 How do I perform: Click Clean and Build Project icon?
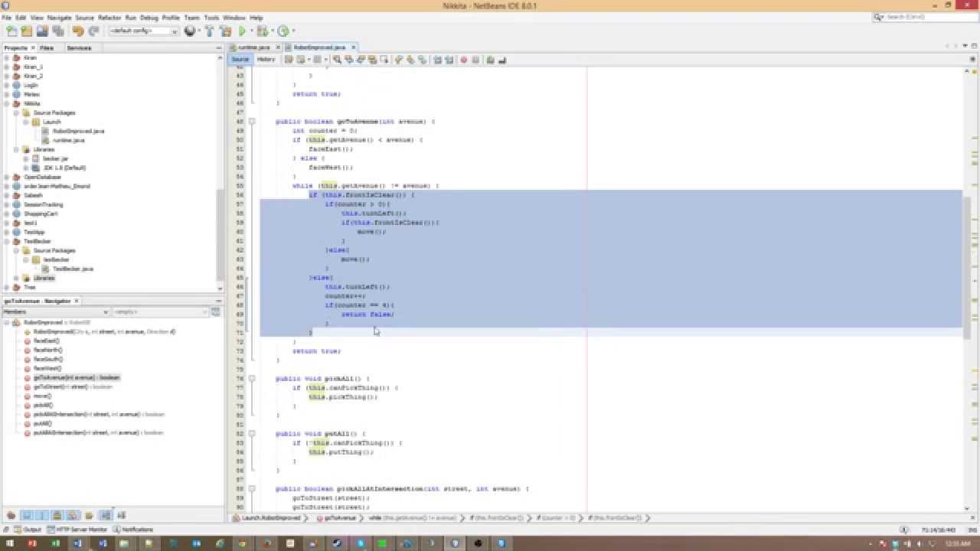click(225, 31)
